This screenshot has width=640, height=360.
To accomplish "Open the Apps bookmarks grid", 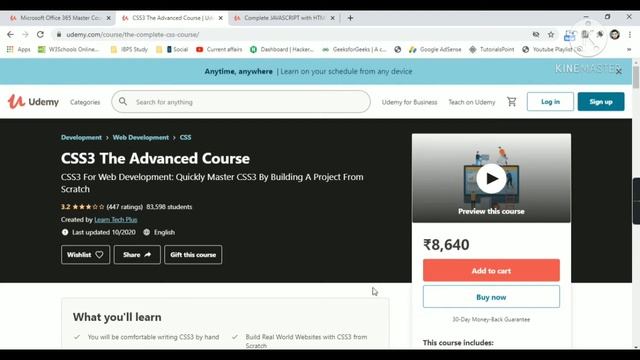I will click(x=18, y=49).
